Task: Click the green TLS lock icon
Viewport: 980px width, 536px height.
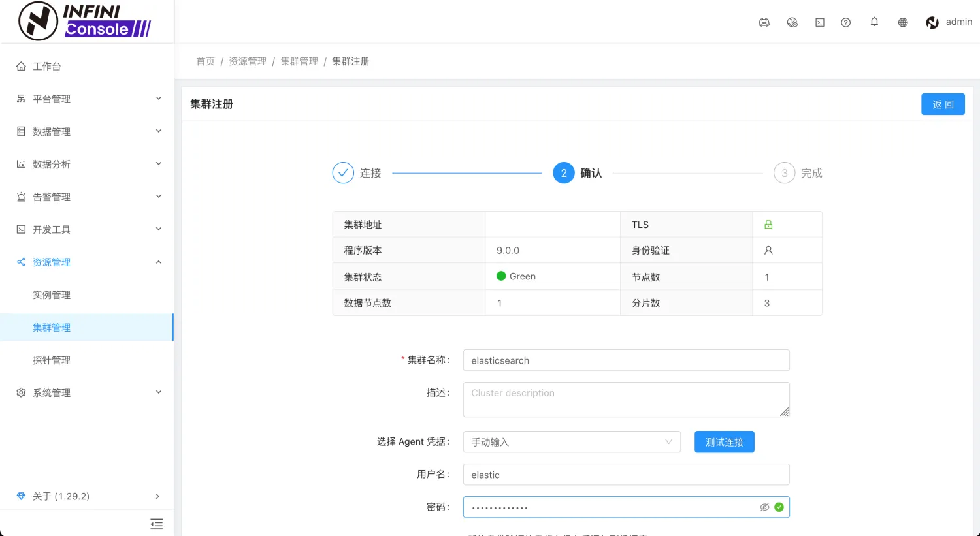Action: 768,224
